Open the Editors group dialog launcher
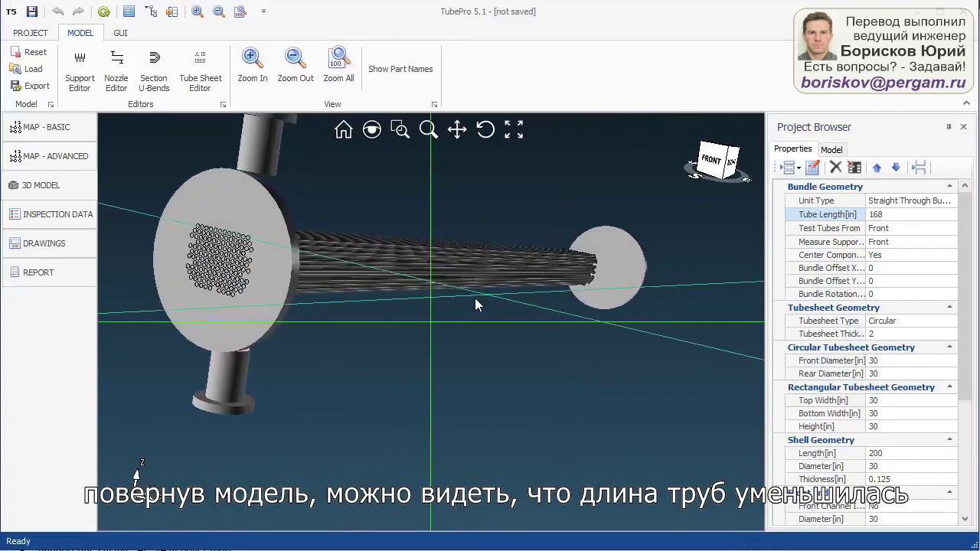The image size is (980, 551). tap(223, 105)
